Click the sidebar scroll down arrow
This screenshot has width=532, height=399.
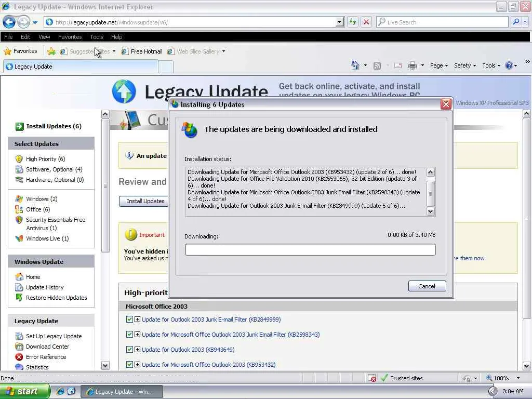105,366
